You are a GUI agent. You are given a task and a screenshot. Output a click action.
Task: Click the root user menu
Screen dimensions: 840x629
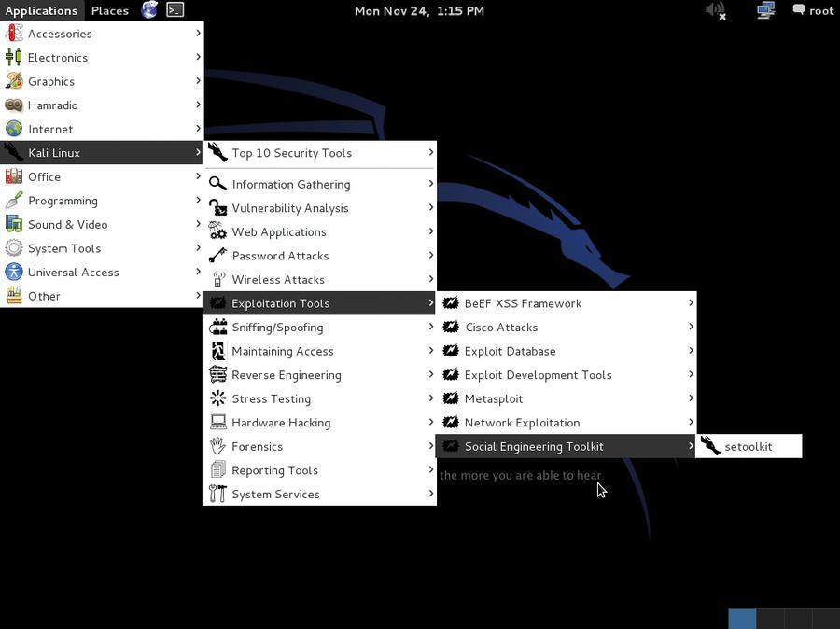pyautogui.click(x=813, y=10)
